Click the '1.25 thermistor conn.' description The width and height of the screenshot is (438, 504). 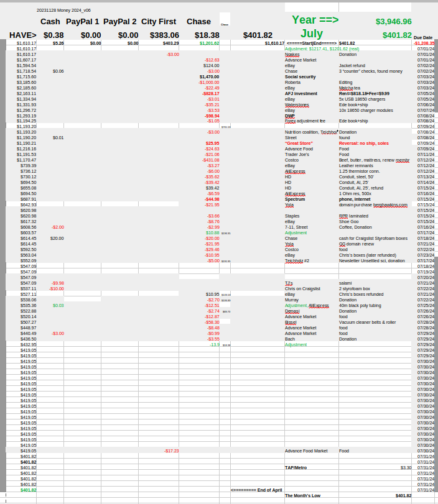pos(359,172)
